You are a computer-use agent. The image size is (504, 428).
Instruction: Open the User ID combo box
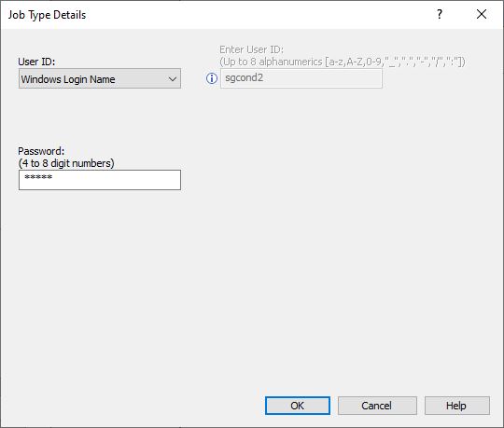pos(100,78)
